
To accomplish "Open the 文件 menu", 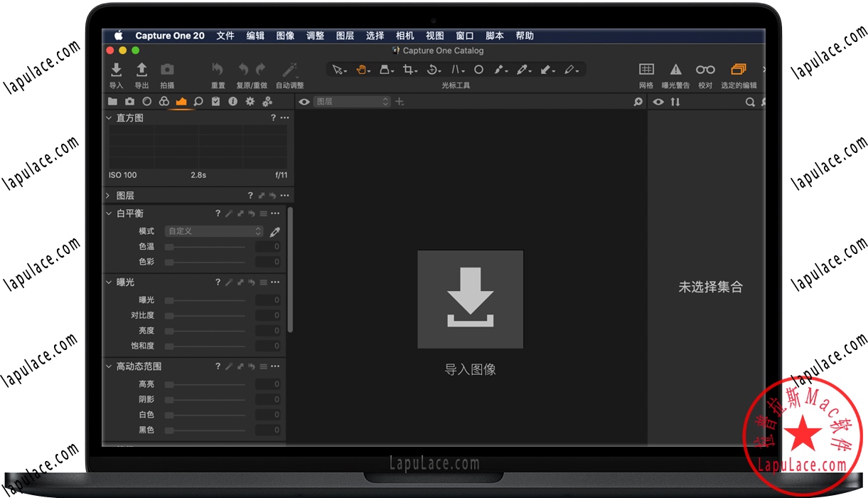I will tap(225, 36).
